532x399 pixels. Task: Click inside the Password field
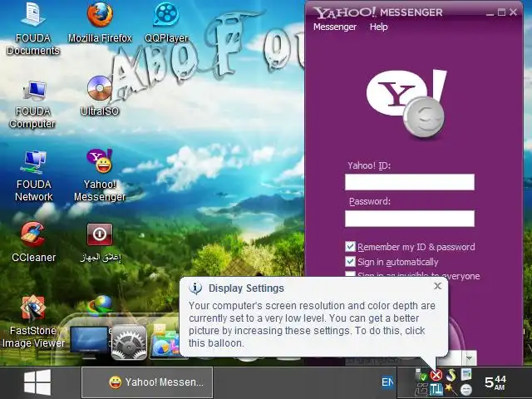[410, 219]
